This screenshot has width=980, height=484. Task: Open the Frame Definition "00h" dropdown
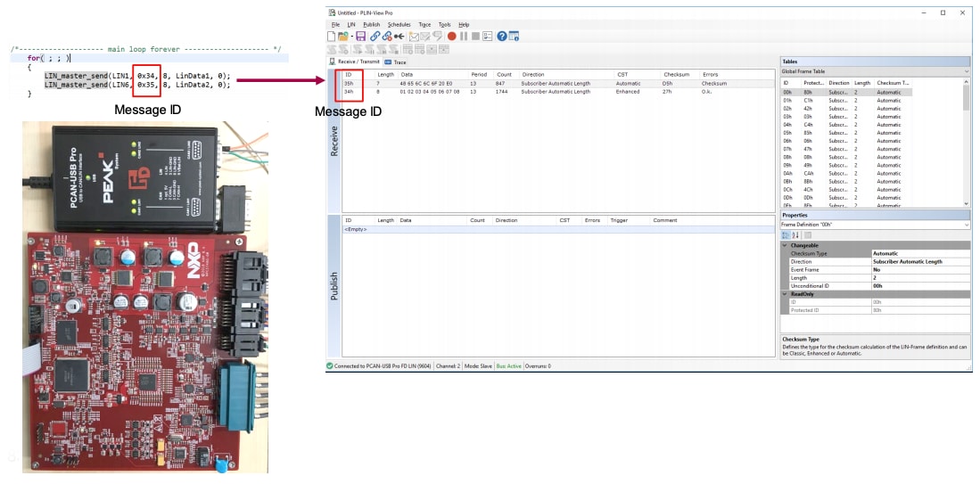(x=966, y=226)
